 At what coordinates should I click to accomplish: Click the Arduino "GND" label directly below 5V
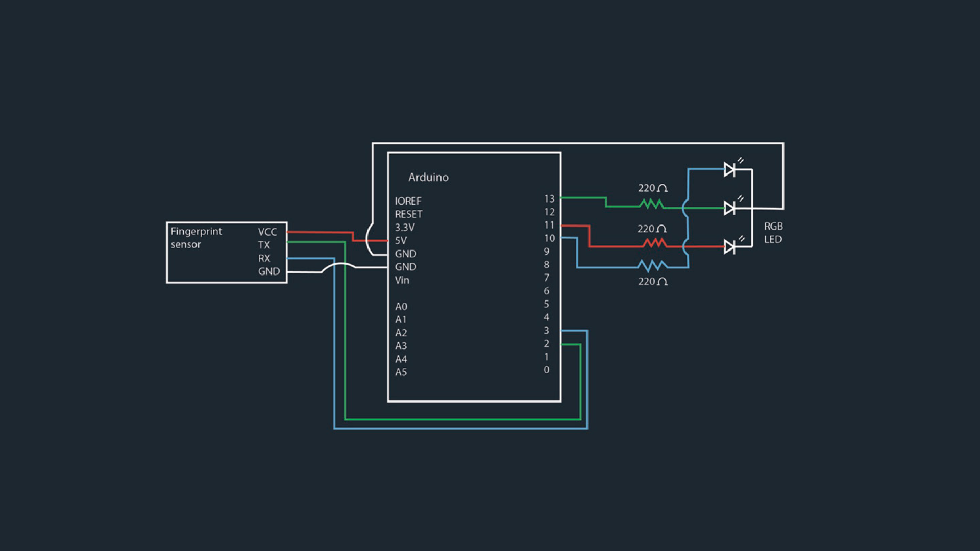(x=405, y=254)
